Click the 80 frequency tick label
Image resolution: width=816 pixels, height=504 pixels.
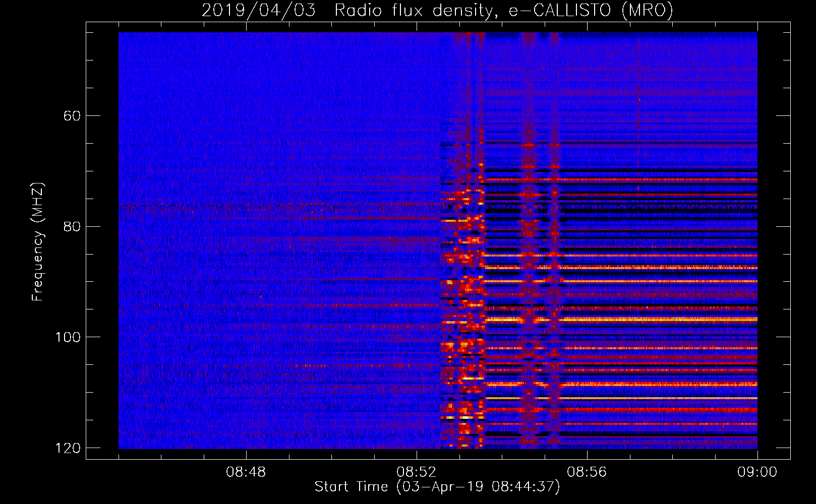[73, 226]
